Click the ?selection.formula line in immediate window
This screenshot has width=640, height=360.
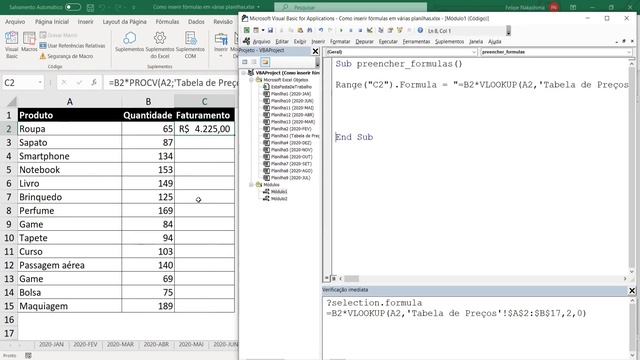[374, 303]
